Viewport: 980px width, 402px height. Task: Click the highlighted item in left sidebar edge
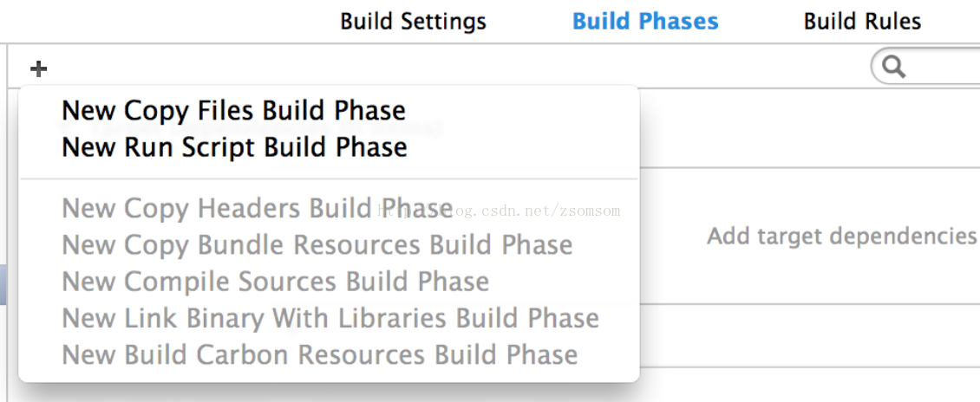(3, 283)
